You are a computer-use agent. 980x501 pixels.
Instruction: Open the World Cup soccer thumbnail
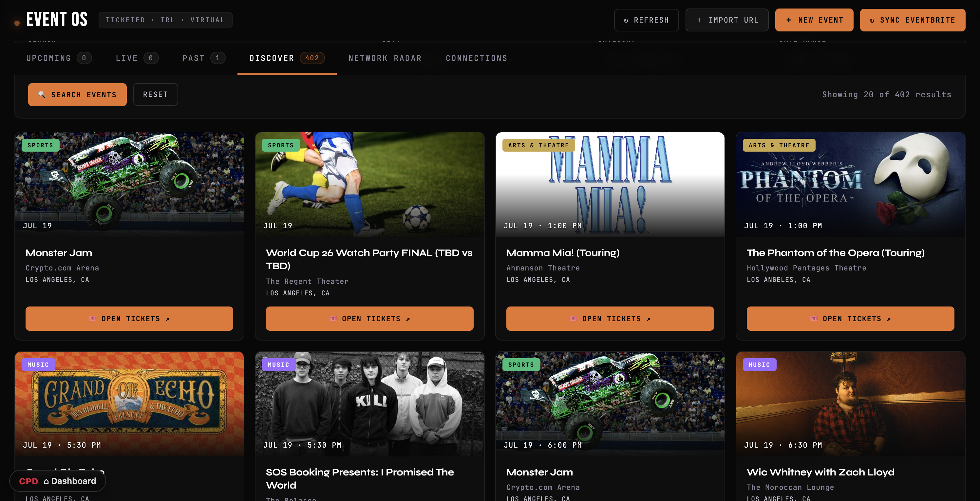click(370, 184)
